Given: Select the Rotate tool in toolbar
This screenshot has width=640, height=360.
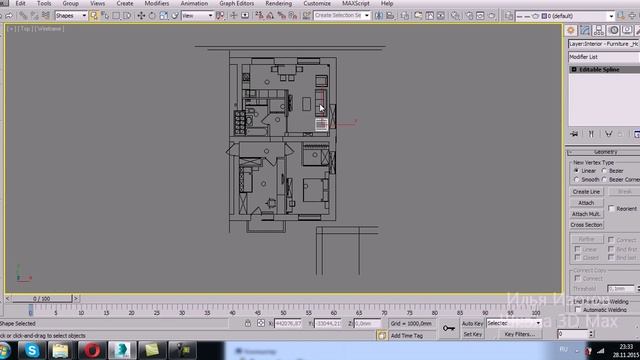Looking at the screenshot, I should (152, 16).
